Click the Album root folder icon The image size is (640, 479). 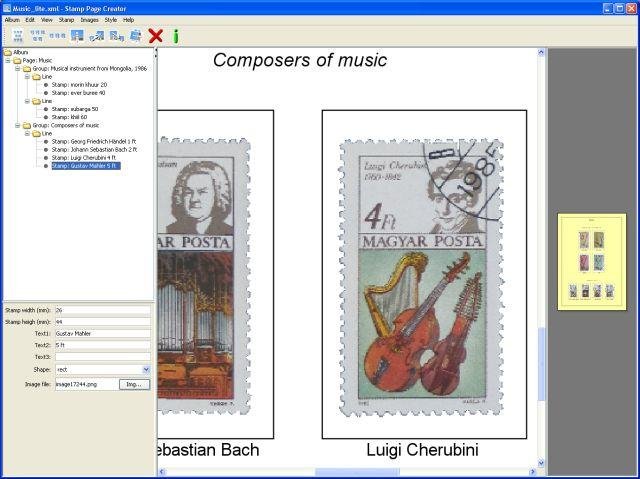pyautogui.click(x=8, y=52)
